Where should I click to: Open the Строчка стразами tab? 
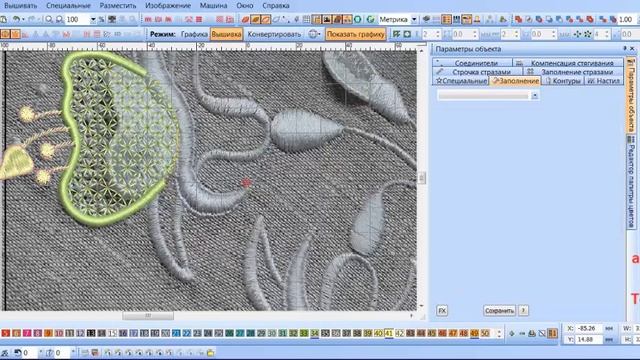(477, 72)
